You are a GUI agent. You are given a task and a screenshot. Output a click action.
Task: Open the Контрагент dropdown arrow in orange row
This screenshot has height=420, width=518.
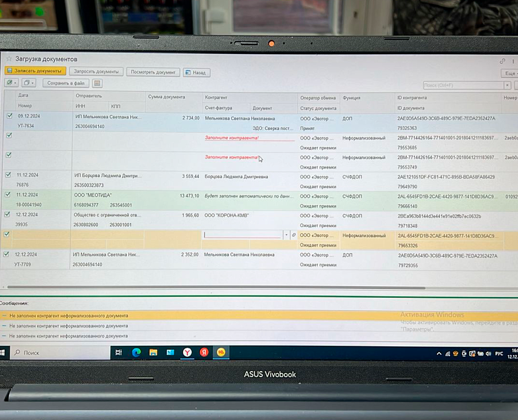point(287,235)
